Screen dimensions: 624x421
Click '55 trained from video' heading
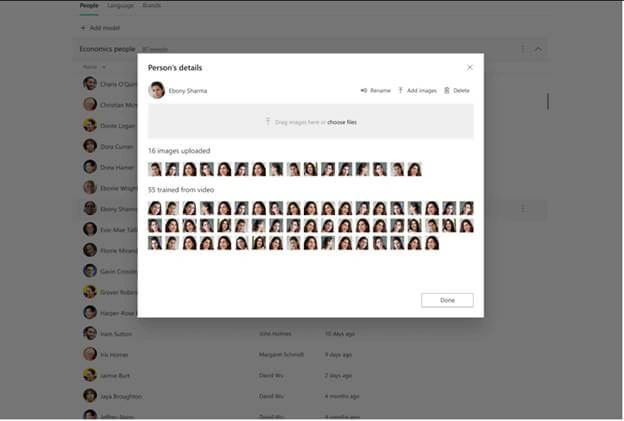pos(181,190)
